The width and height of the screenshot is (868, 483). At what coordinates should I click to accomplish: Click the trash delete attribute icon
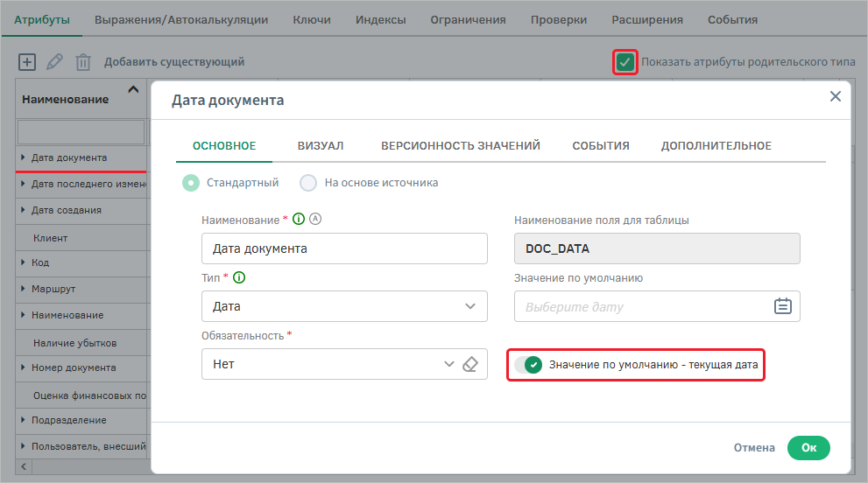point(83,62)
